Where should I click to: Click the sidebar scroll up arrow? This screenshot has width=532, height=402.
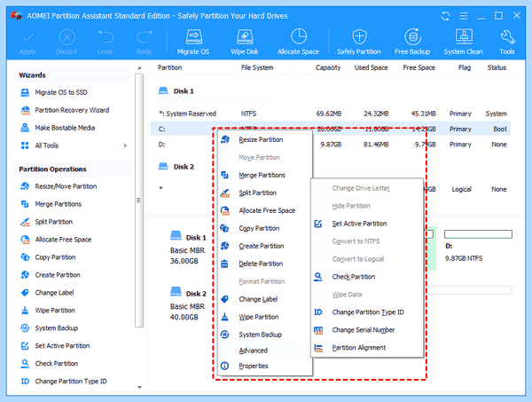139,68
